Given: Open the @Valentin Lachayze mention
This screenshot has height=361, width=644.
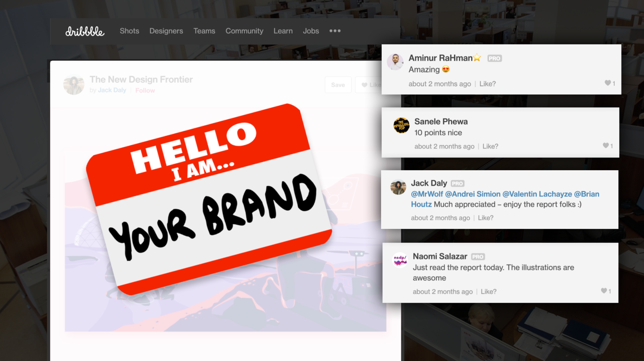Looking at the screenshot, I should [x=537, y=194].
